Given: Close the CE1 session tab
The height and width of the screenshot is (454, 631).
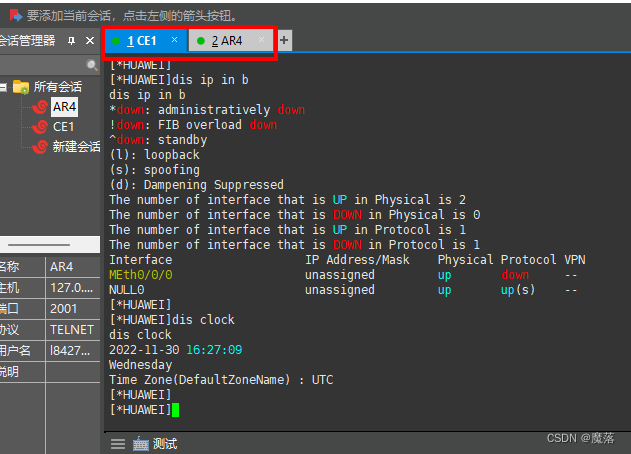Looking at the screenshot, I should point(174,40).
